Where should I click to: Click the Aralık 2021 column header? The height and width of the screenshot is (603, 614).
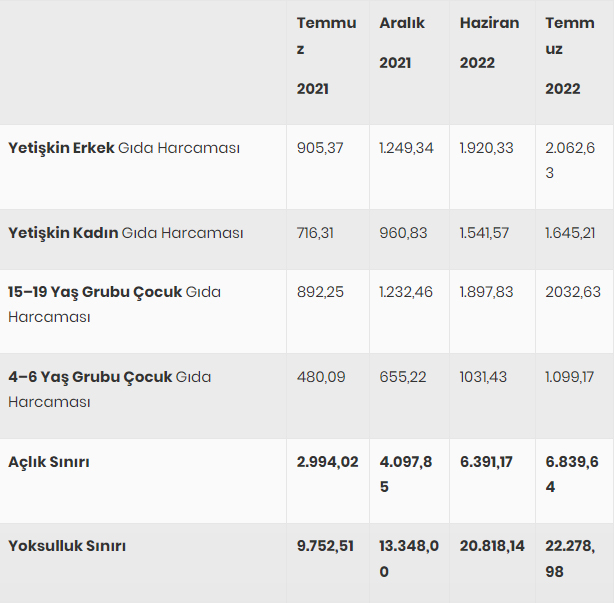[402, 43]
